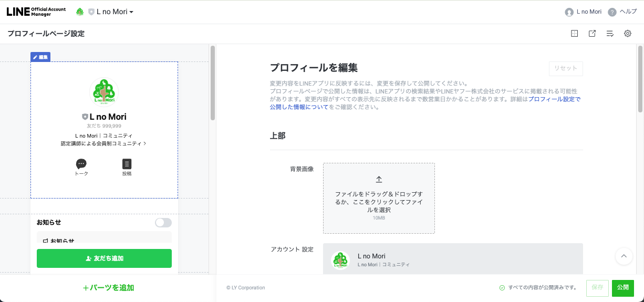This screenshot has height=302, width=644.
Task: Click the プロフィールページ設定 page title
Action: [46, 34]
